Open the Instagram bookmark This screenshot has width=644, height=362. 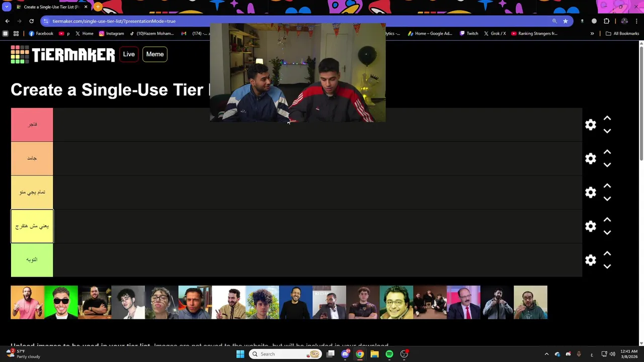coord(111,34)
